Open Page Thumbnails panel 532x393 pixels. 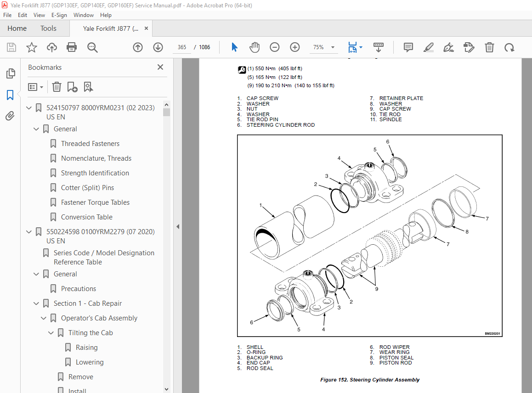coord(11,73)
